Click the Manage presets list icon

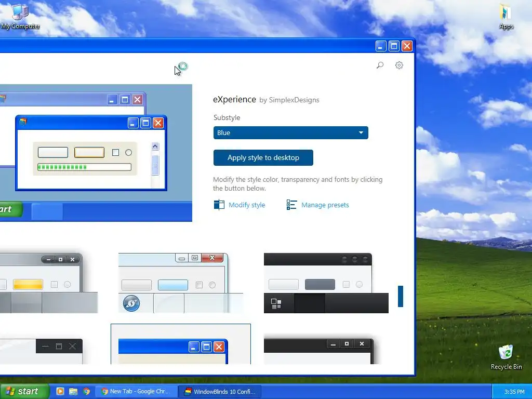291,205
